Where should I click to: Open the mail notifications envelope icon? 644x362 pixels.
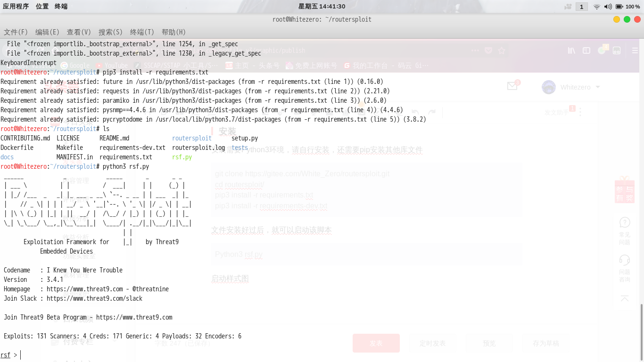[x=512, y=86]
